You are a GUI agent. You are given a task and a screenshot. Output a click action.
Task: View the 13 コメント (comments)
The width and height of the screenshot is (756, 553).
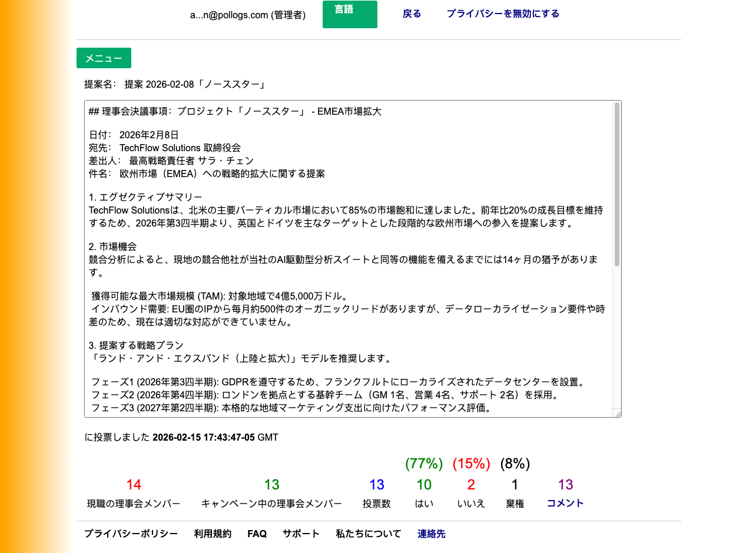(x=564, y=503)
